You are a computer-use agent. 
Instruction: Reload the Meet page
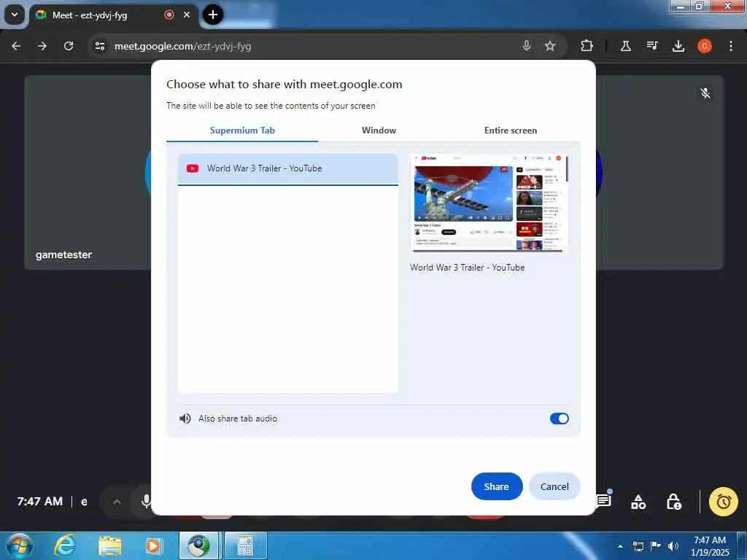69,46
